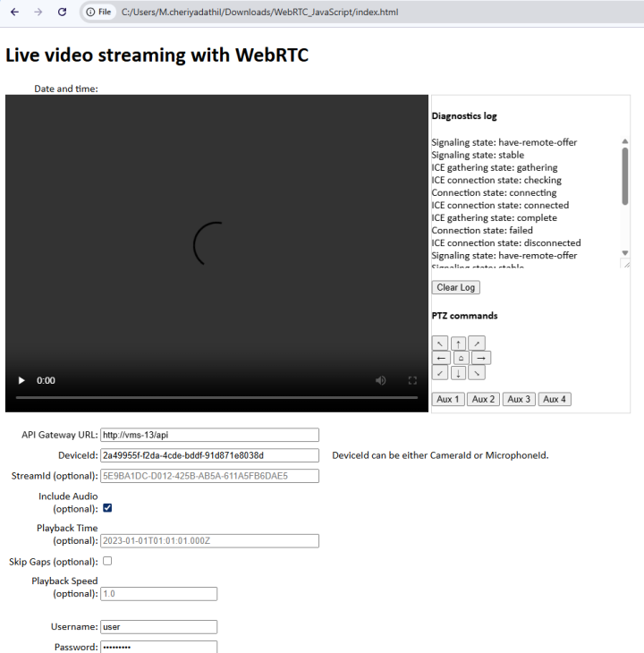Trigger the Aux 1 command
This screenshot has height=653, width=644.
click(x=448, y=399)
